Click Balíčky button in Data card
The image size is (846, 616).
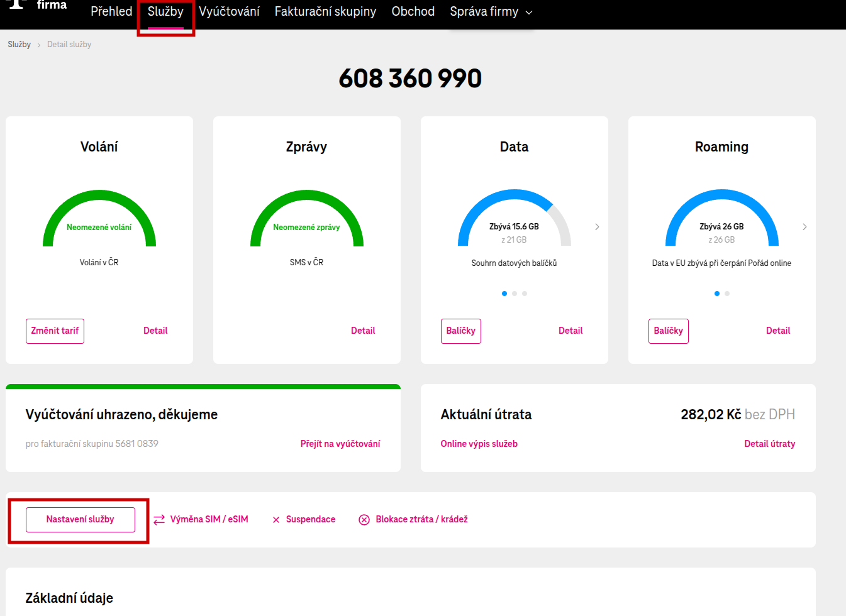pos(460,331)
